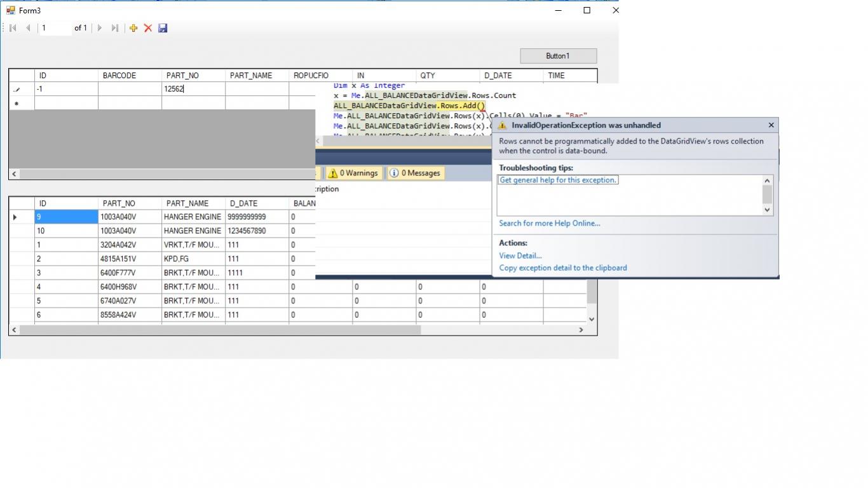Select the new row marked with asterisk
The width and height of the screenshot is (868, 488).
(22, 103)
